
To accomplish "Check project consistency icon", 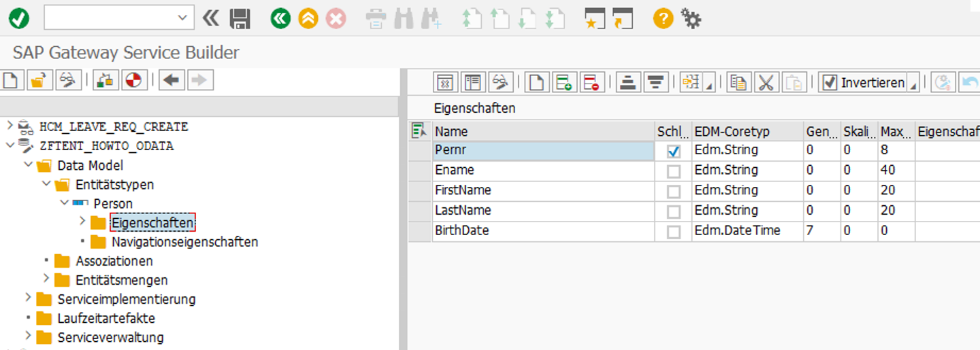I will (x=105, y=80).
